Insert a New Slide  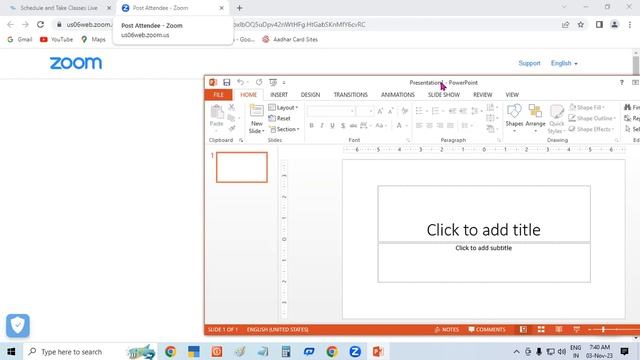256,119
